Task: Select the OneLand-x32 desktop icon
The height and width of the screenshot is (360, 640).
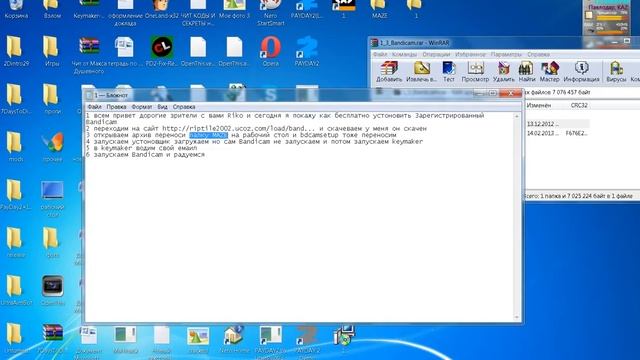Action: pyautogui.click(x=162, y=9)
